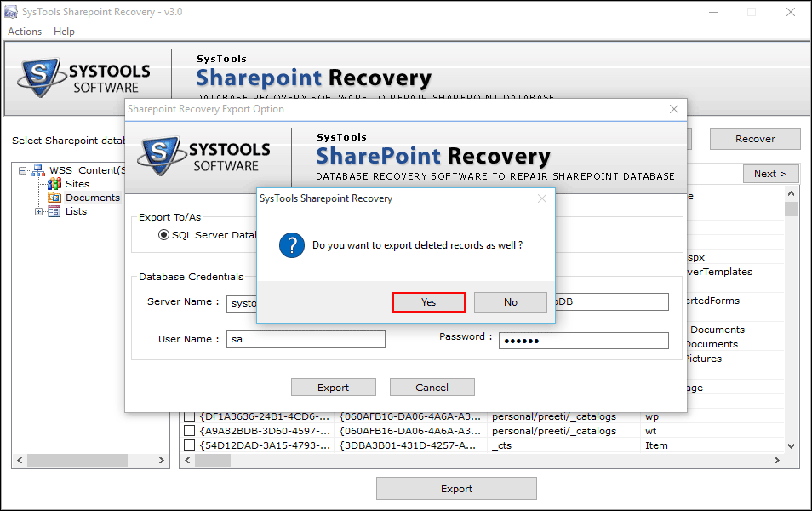Click vertical scrollbar up arrow in table
The width and height of the screenshot is (812, 511).
click(791, 194)
